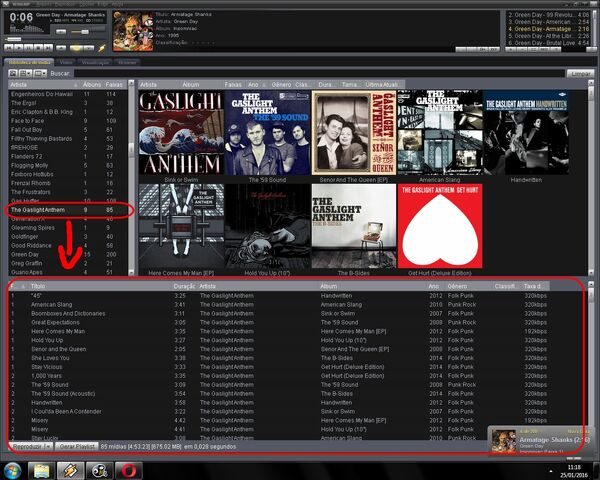The image size is (600, 480).
Task: Open the second view-options dropdown beside Buscar
Action: click(26, 73)
